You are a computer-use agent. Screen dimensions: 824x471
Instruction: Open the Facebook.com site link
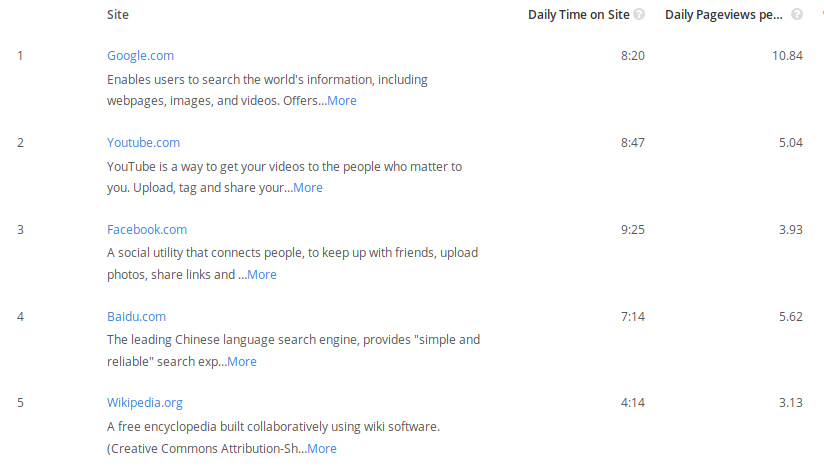pos(147,230)
